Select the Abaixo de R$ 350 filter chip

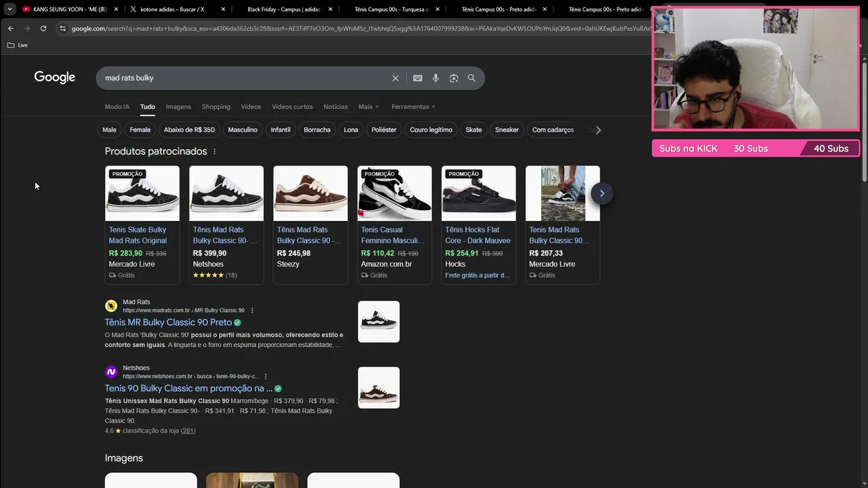(x=189, y=129)
